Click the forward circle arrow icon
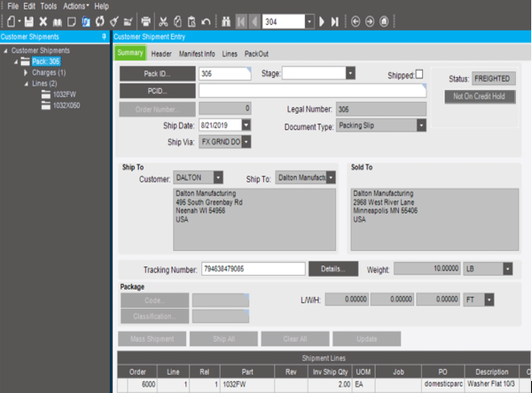This screenshot has height=393, width=532. 370,22
